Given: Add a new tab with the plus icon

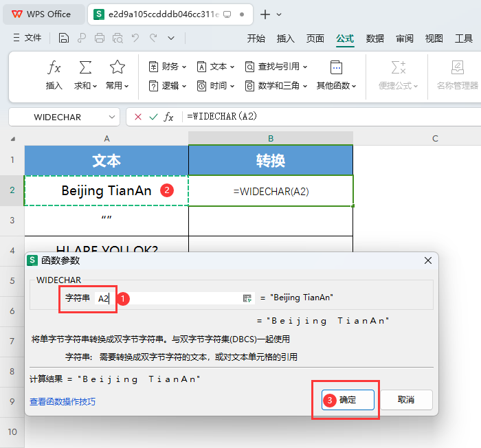Looking at the screenshot, I should point(265,14).
